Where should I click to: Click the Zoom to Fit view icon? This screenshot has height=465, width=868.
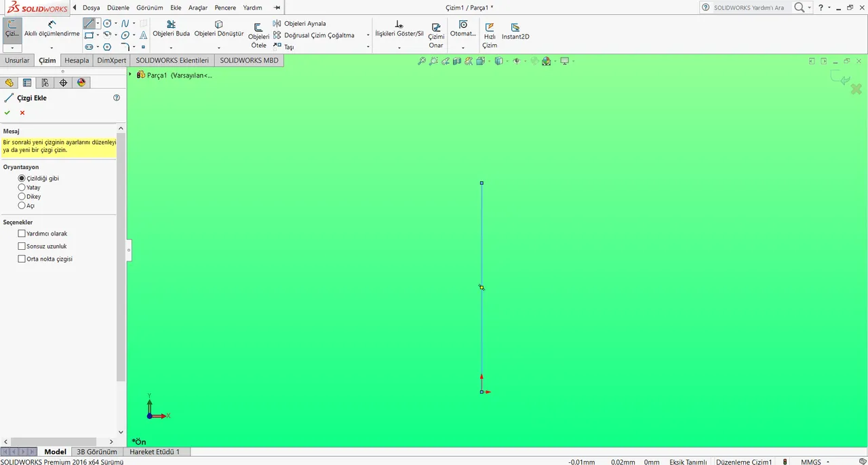click(x=422, y=61)
